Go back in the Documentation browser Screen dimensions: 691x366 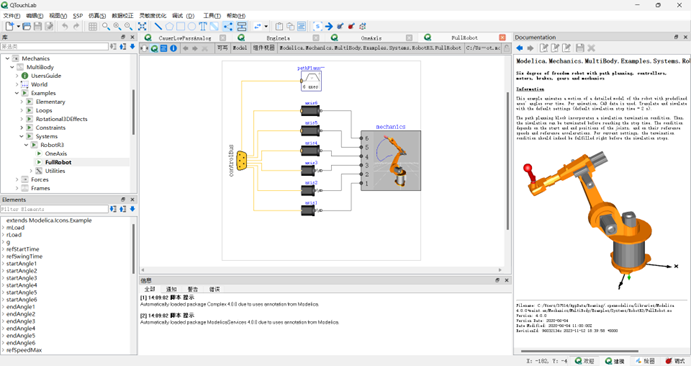pos(520,48)
